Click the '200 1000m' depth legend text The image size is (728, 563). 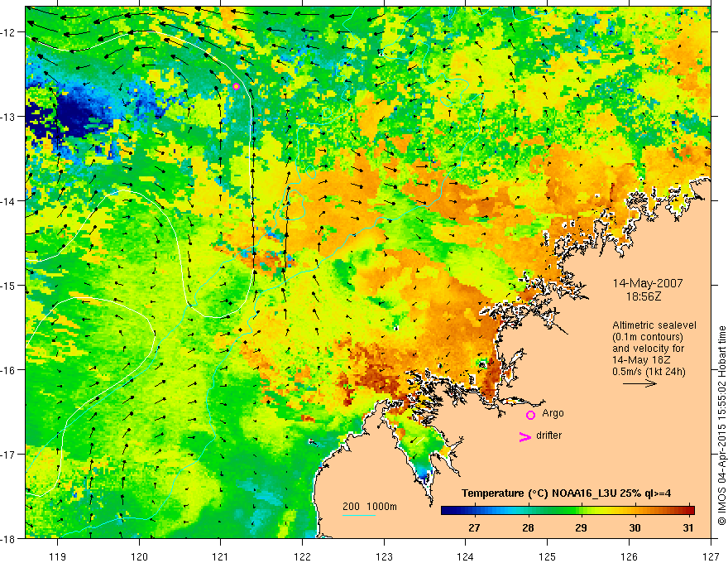(370, 507)
